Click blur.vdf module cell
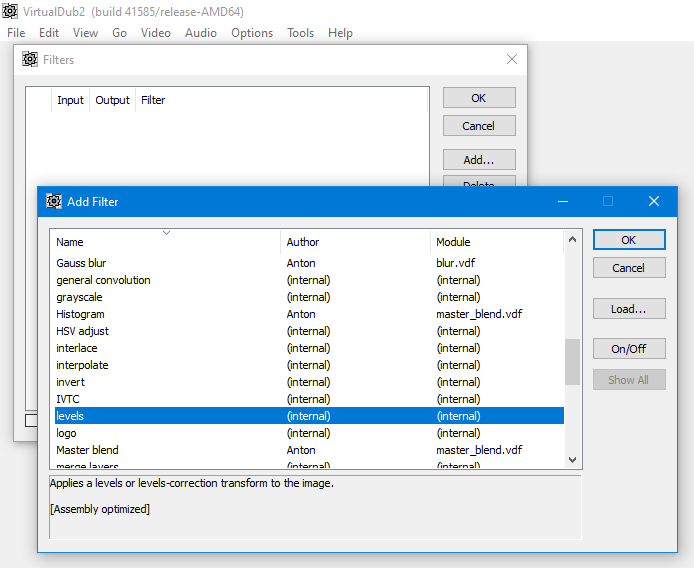Viewport: 694px width, 568px height. point(455,263)
